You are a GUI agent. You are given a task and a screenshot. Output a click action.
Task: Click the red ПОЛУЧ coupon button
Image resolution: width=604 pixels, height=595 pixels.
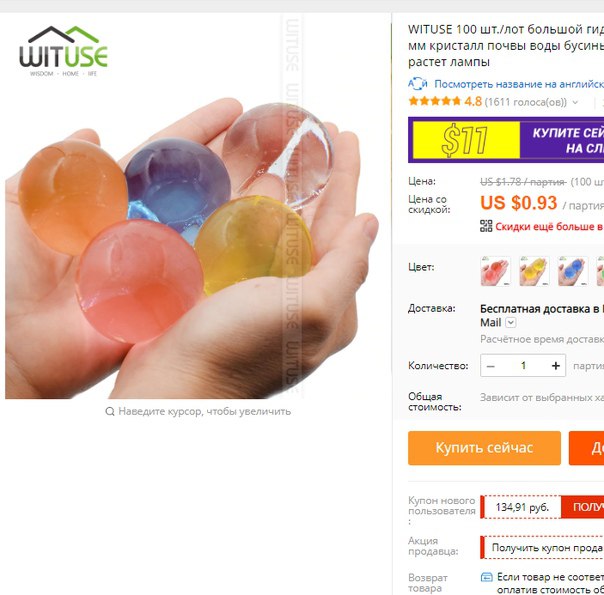pos(582,507)
